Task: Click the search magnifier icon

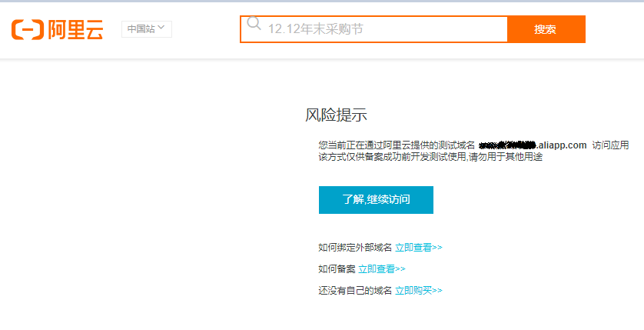Action: pos(254,23)
